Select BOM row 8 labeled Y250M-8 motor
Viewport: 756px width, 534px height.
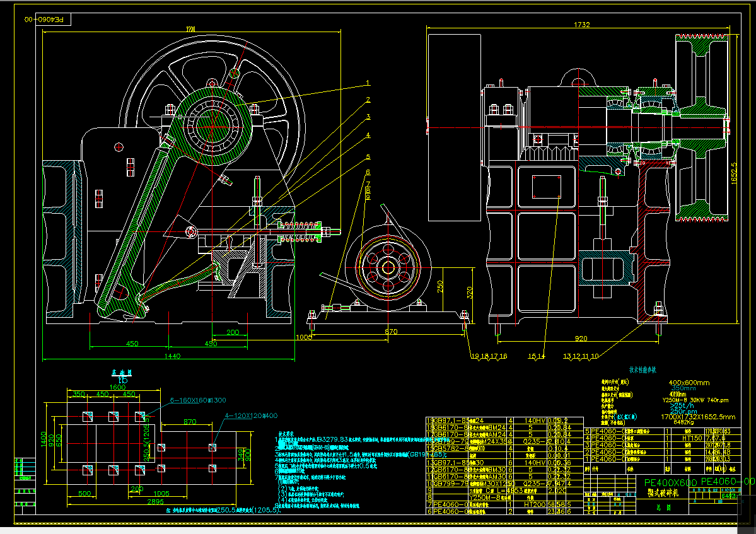pos(480,497)
